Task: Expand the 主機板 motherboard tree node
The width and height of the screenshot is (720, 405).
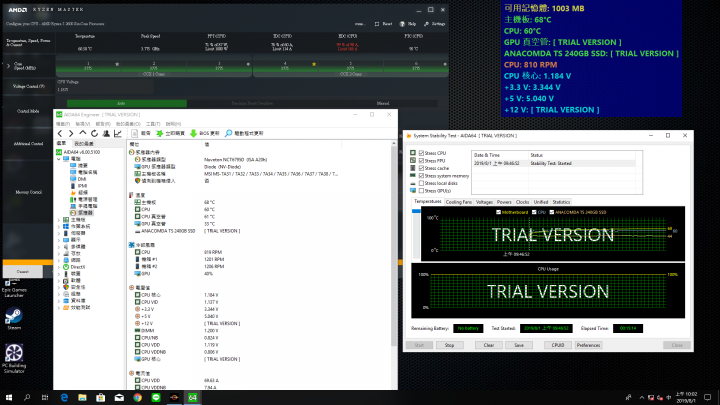Action: pos(59,220)
